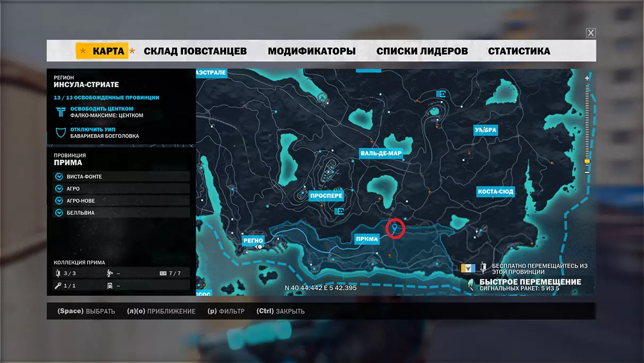The width and height of the screenshot is (644, 363).
Task: Click the Коллекция Прима heading
Action: tap(79, 262)
